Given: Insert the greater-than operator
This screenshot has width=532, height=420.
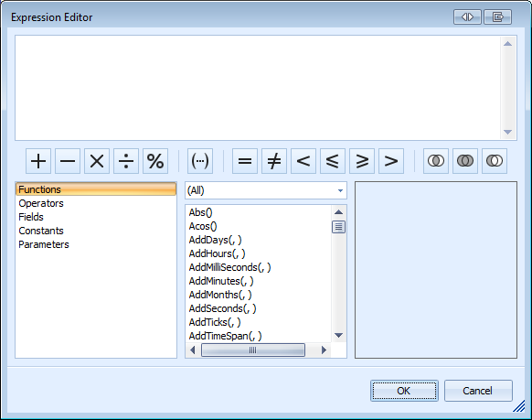Looking at the screenshot, I should [x=391, y=161].
